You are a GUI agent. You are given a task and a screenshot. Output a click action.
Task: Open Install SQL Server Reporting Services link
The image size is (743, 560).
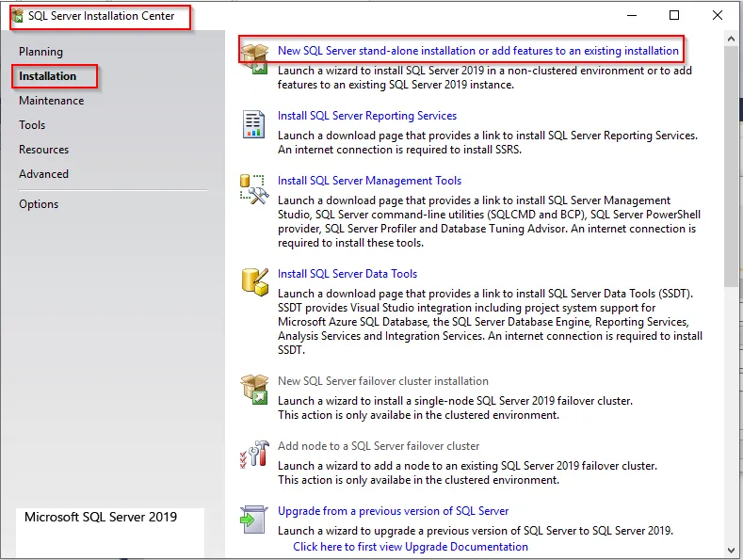(x=367, y=116)
